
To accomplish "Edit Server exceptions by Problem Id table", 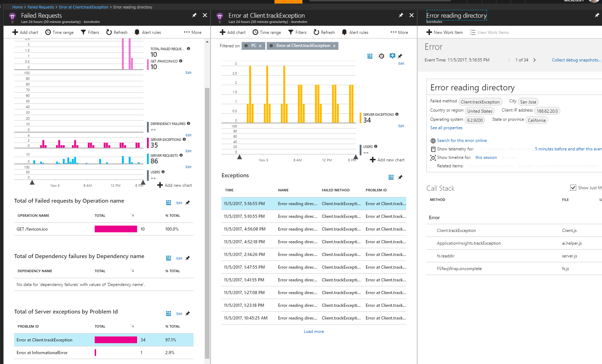I will click(179, 314).
